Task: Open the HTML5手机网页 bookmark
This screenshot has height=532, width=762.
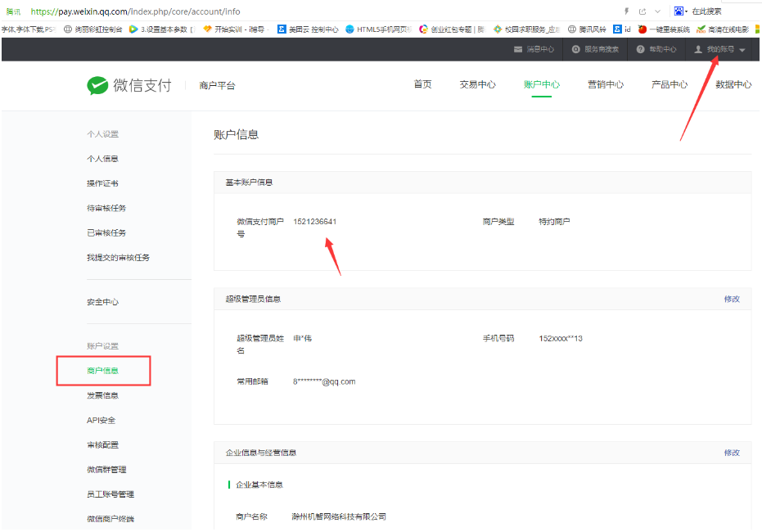Action: (x=379, y=29)
